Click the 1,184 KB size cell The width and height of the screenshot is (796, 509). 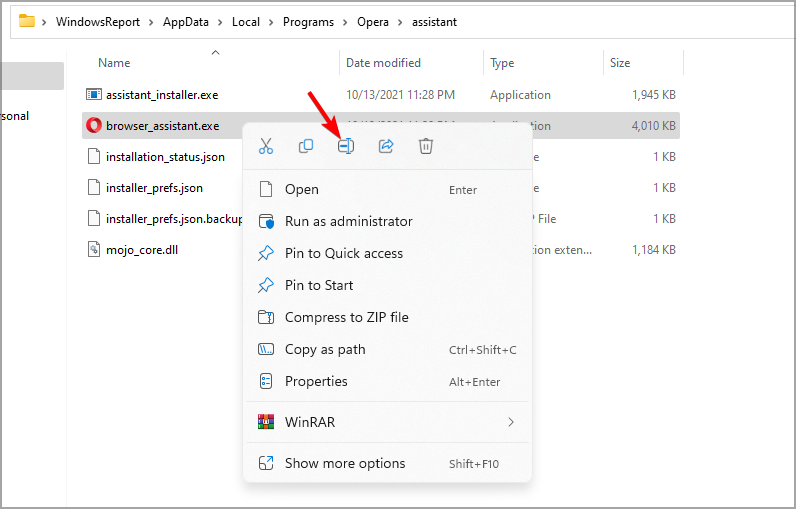click(654, 250)
